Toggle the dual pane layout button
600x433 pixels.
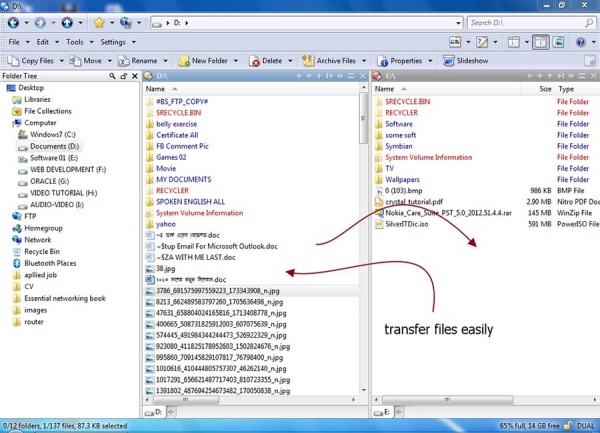[540, 42]
